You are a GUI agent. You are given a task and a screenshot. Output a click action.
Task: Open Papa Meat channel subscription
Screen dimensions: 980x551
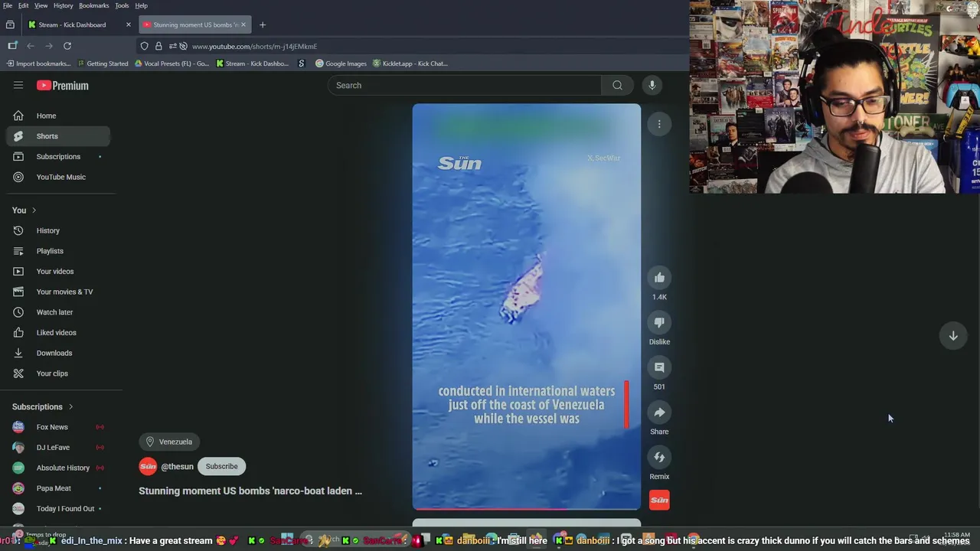pyautogui.click(x=58, y=488)
